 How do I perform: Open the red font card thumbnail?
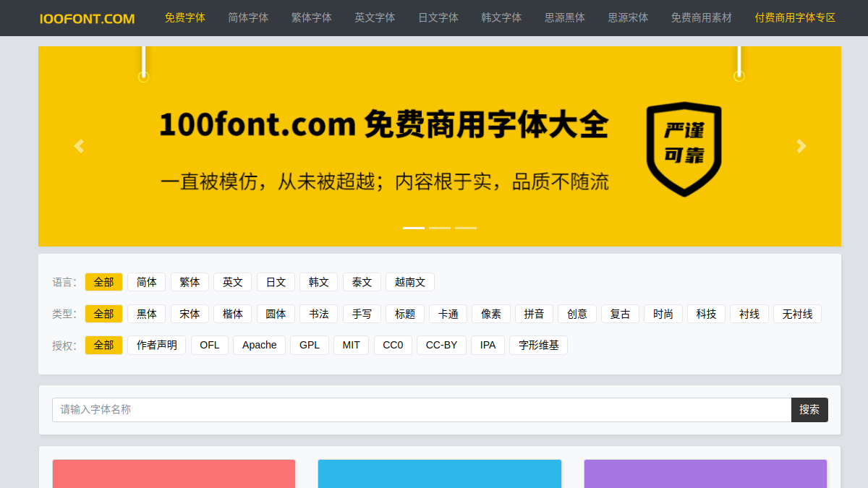click(174, 474)
